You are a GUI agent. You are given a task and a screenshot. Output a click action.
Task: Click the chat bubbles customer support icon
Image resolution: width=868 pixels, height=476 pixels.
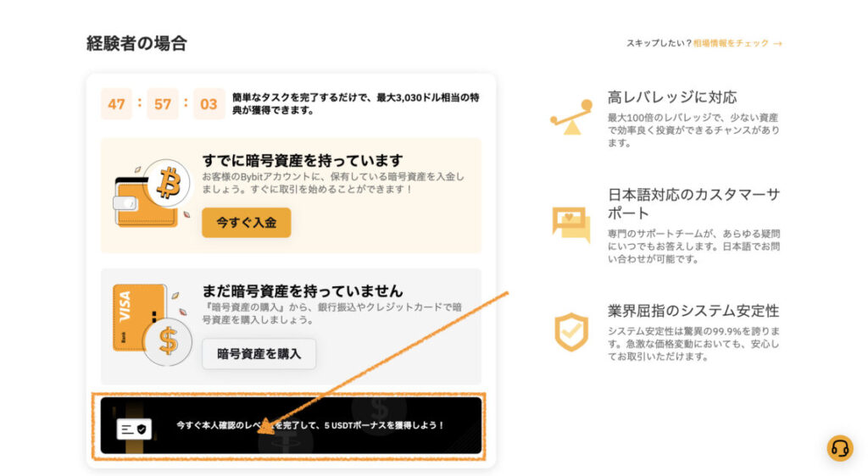571,224
